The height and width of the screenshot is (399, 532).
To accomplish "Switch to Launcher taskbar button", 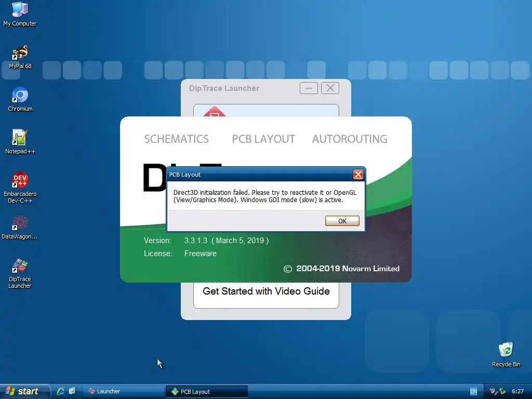I will [x=124, y=391].
